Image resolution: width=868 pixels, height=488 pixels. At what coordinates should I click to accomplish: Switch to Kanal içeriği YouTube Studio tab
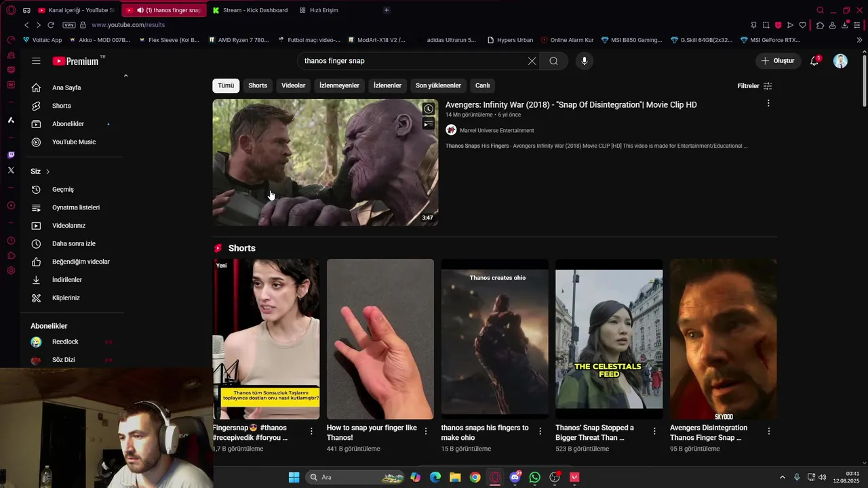coord(76,10)
